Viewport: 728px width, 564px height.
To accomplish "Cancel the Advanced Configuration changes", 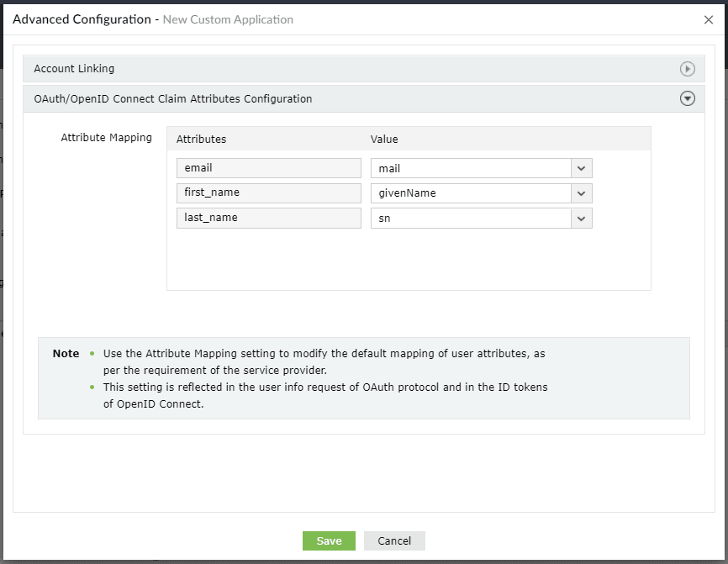I will [x=394, y=540].
